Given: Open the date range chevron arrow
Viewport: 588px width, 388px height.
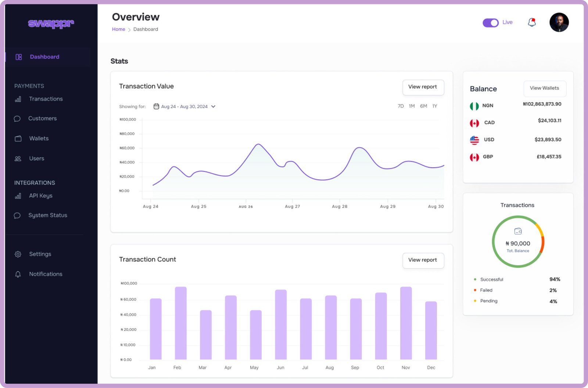Looking at the screenshot, I should (213, 107).
